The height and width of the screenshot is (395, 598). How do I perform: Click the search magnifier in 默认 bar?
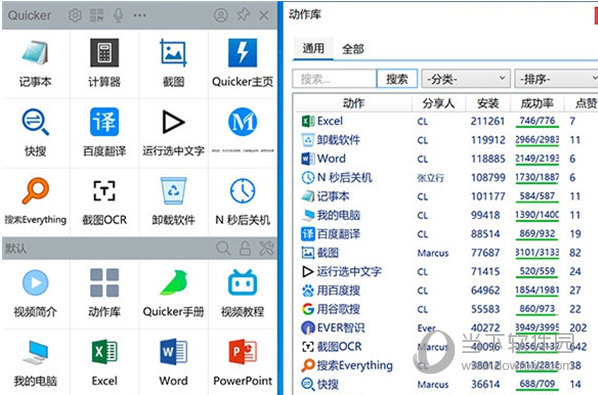(223, 248)
